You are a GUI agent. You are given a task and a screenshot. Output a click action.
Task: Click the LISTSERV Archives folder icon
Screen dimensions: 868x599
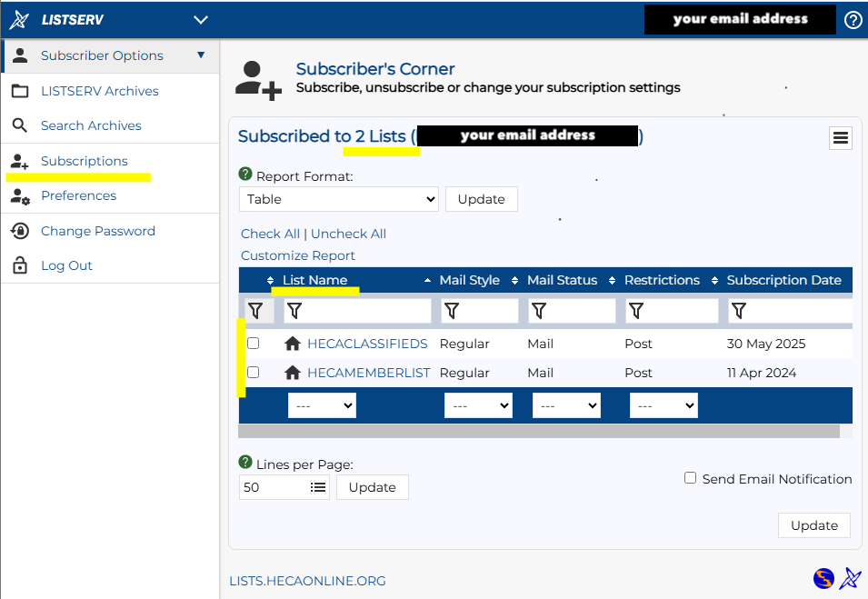point(21,91)
